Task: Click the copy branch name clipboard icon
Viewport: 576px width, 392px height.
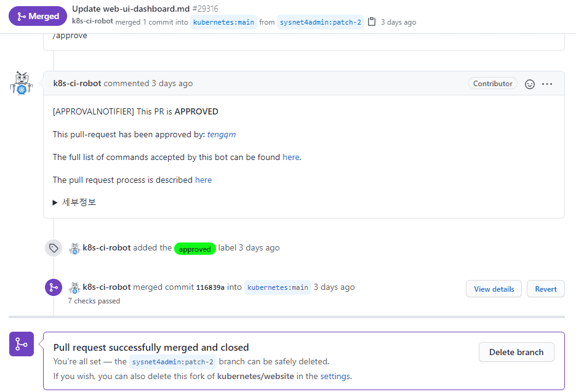Action: click(x=372, y=22)
